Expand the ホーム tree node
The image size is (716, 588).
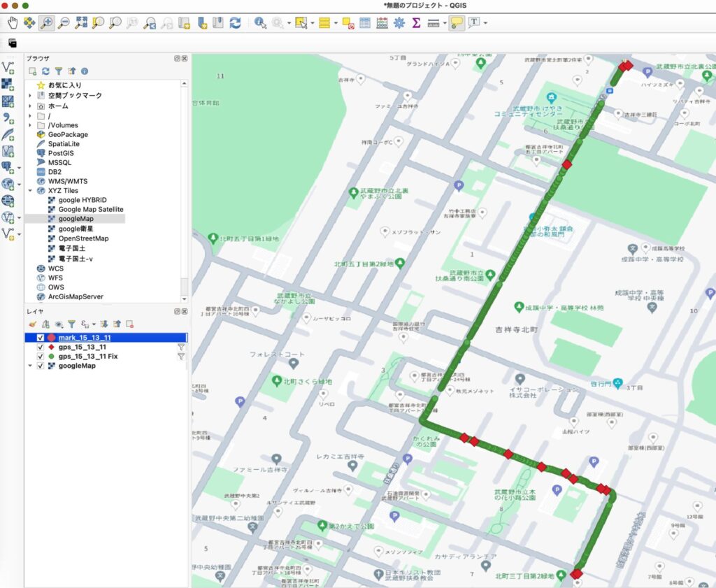click(30, 106)
